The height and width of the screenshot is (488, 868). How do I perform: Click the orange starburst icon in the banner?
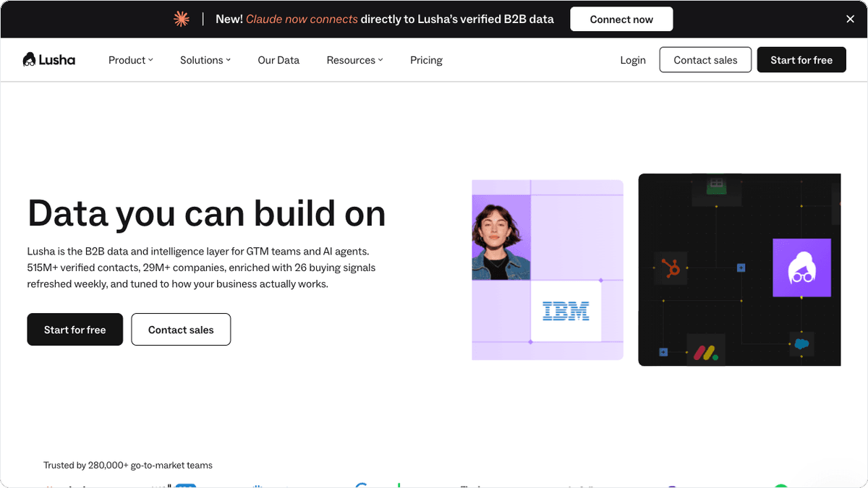click(182, 19)
